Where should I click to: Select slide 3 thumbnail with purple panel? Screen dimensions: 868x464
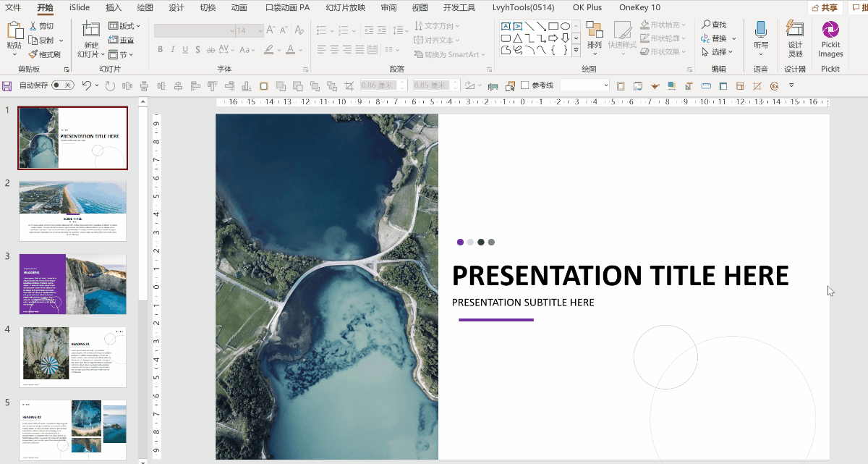72,284
